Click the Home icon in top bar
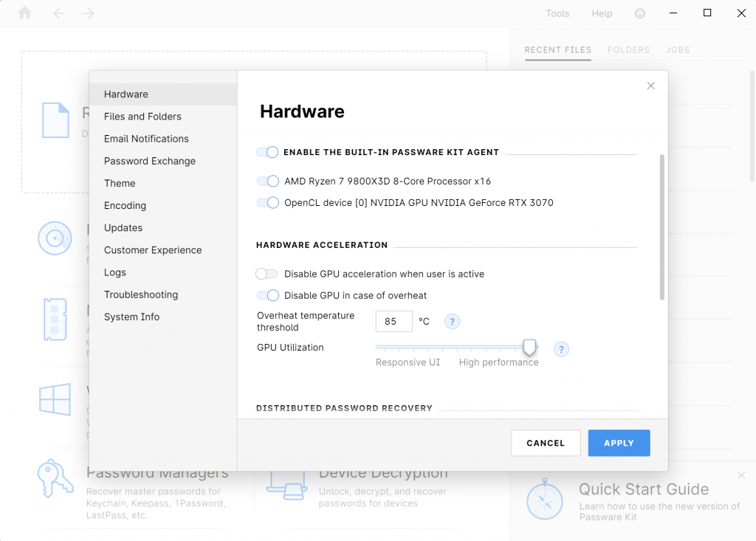This screenshot has width=756, height=541. pyautogui.click(x=25, y=13)
